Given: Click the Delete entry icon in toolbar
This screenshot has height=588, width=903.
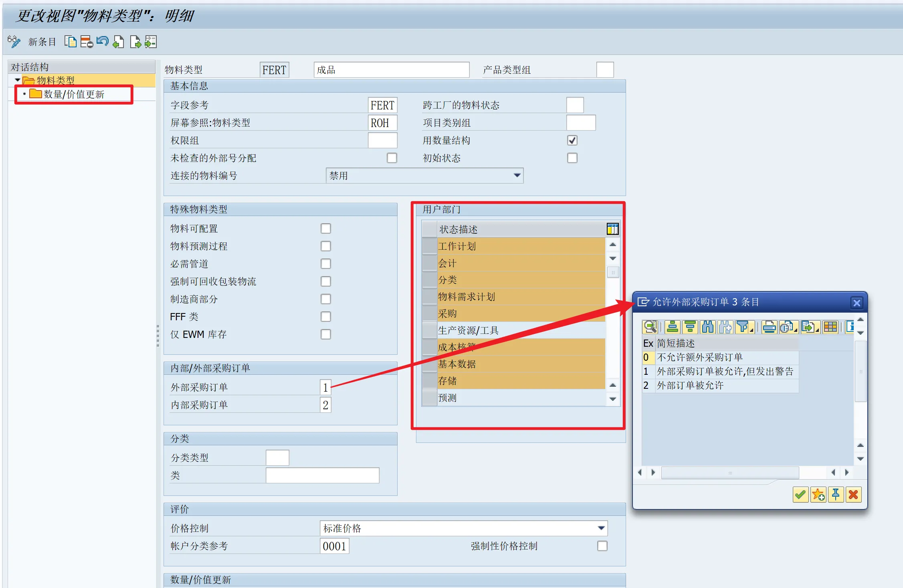Looking at the screenshot, I should [x=86, y=42].
